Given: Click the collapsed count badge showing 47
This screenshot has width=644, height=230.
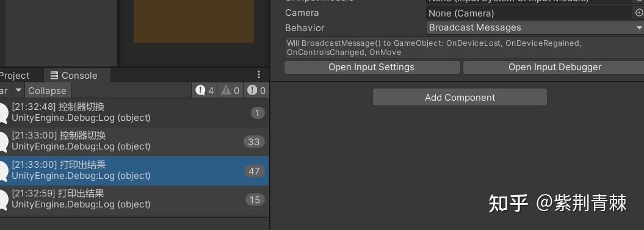Looking at the screenshot, I should click(254, 171).
